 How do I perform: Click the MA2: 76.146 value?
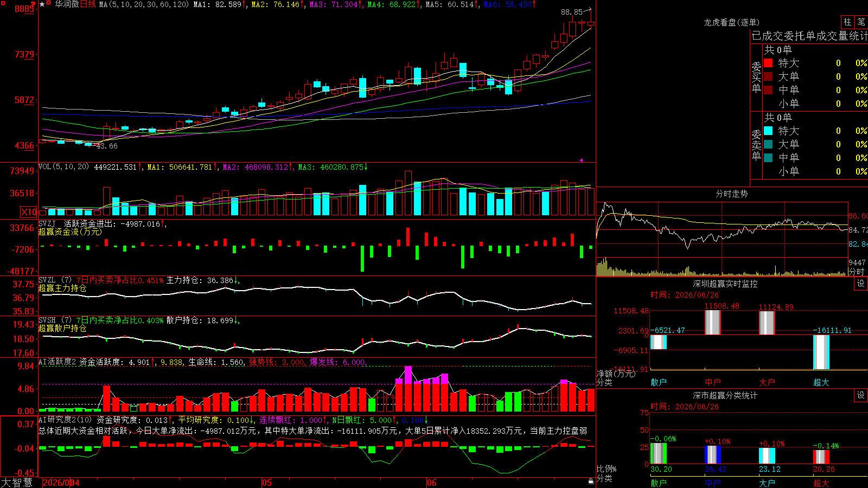277,4
